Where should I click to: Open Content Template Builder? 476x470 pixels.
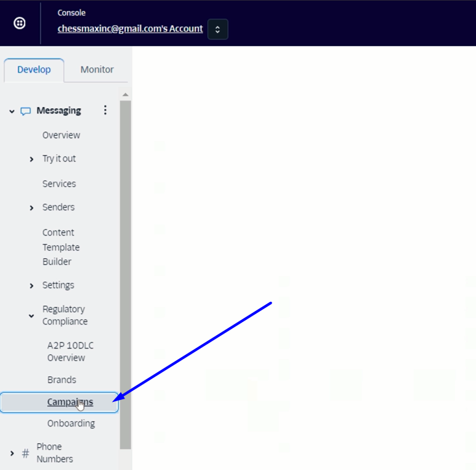click(x=61, y=247)
